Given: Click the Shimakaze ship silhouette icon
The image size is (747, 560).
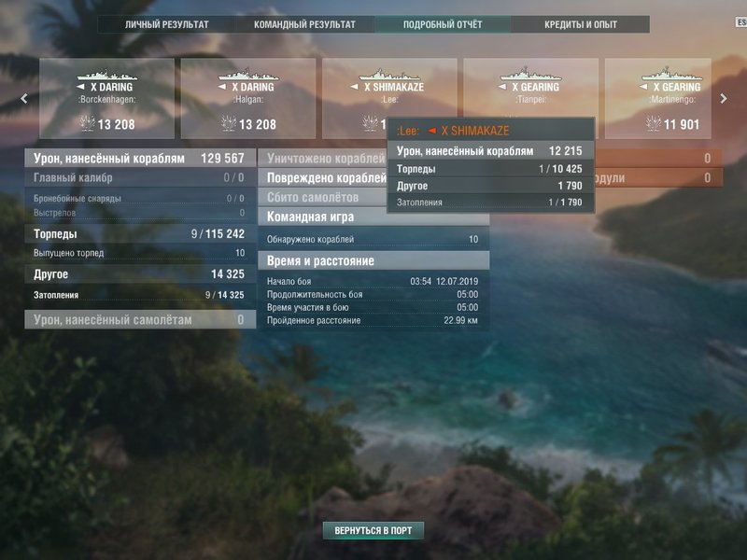Looking at the screenshot, I should 389,75.
